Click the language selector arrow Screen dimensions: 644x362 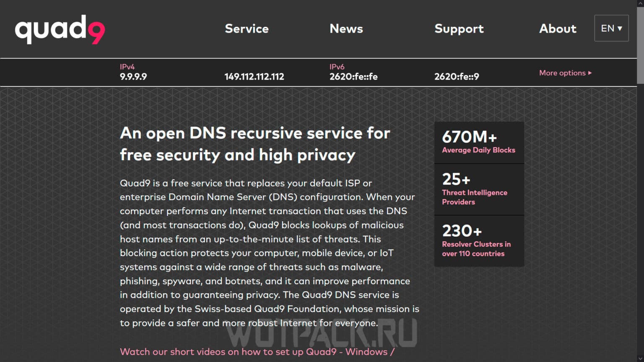pyautogui.click(x=620, y=28)
